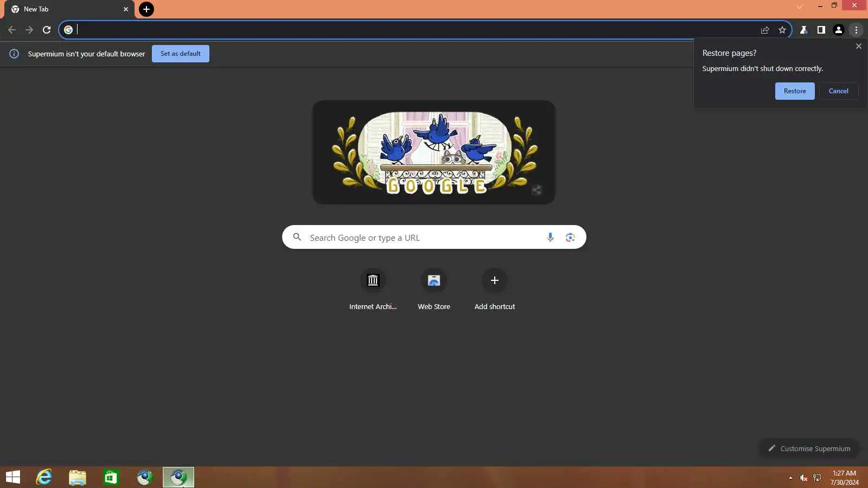
Task: Add a new shortcut tile
Action: [x=495, y=290]
